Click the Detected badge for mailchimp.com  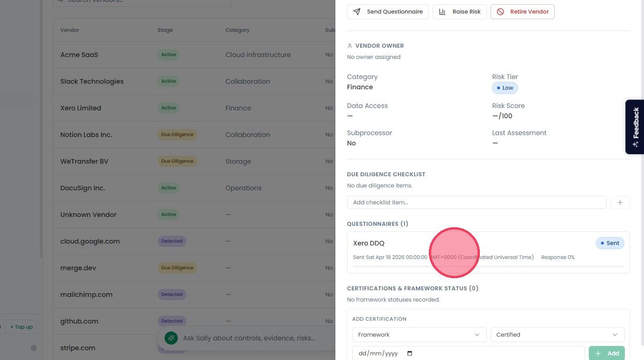point(172,295)
